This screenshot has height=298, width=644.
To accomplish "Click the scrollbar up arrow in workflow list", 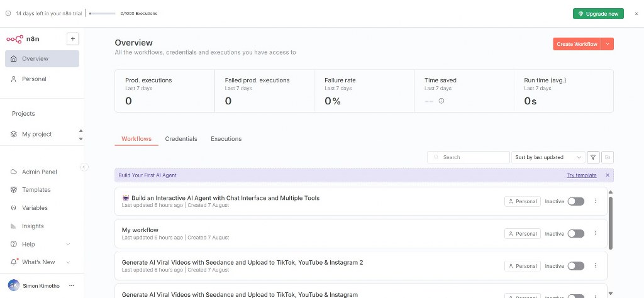I will [x=610, y=192].
